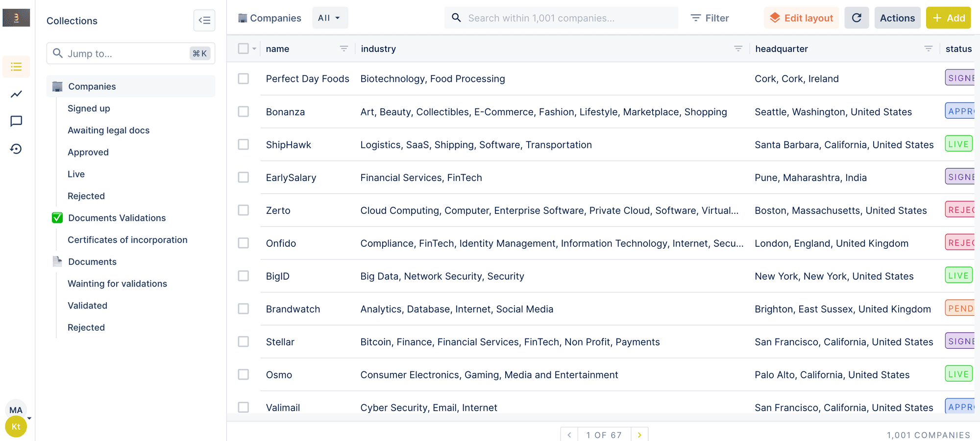
Task: Go to the previous page arrow
Action: coord(569,435)
